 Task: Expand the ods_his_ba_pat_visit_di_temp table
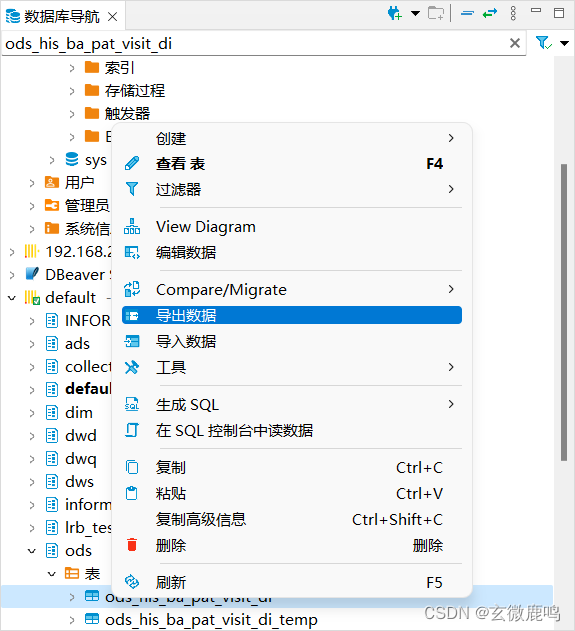pyautogui.click(x=72, y=620)
